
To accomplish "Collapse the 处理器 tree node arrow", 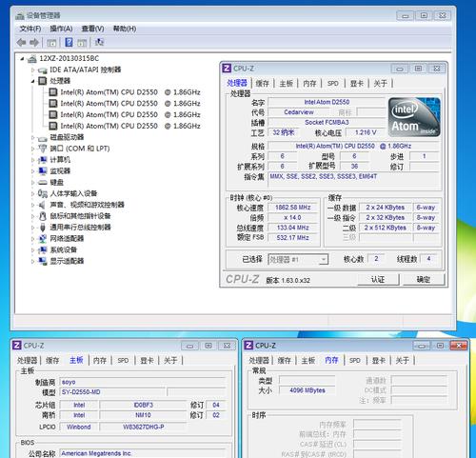I will [x=32, y=81].
